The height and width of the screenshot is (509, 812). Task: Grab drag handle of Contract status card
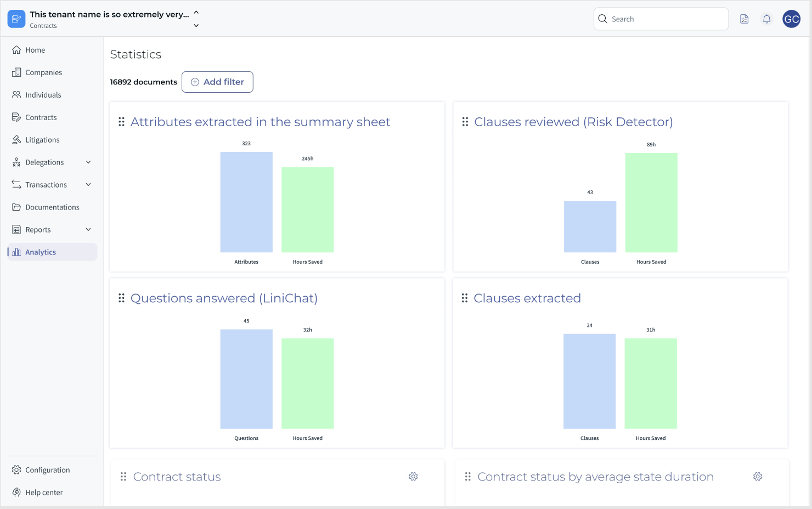[123, 477]
